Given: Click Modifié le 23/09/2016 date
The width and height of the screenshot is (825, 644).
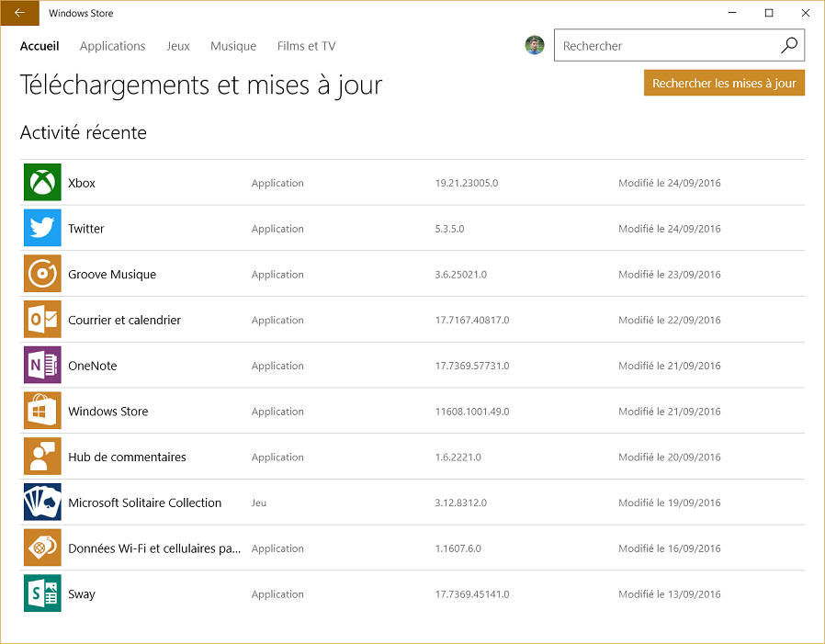Looking at the screenshot, I should tap(669, 274).
